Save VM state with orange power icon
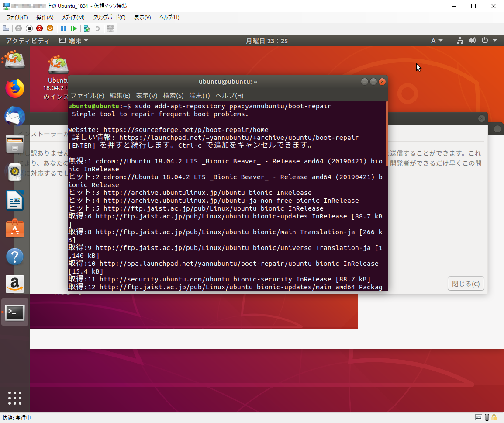504x423 pixels. point(50,28)
